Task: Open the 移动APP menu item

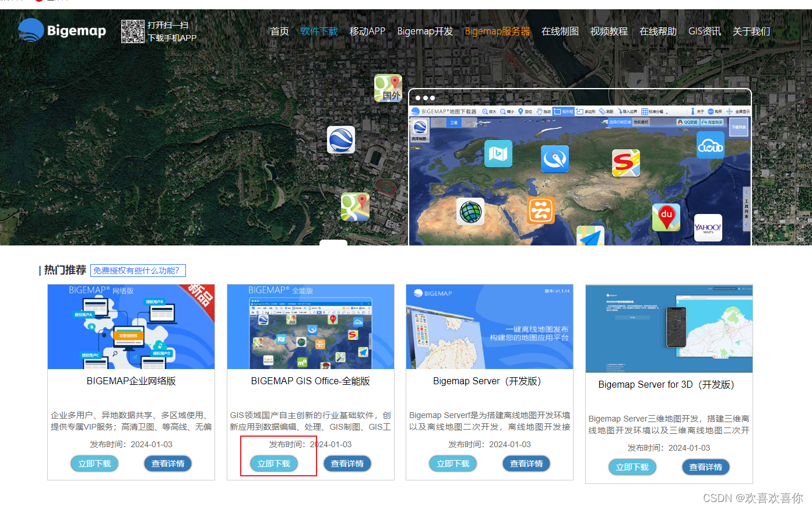Action: tap(367, 31)
